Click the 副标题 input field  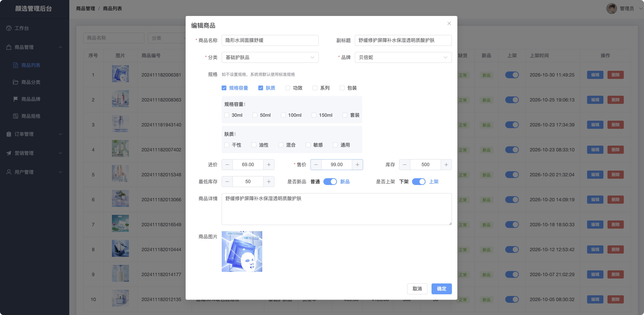403,40
